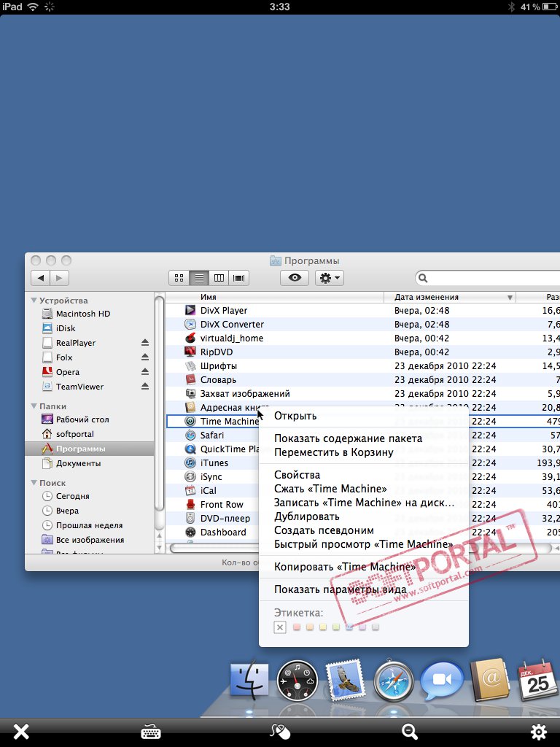Image resolution: width=560 pixels, height=747 pixels.
Task: Show Сегодня saved search
Action: click(72, 496)
